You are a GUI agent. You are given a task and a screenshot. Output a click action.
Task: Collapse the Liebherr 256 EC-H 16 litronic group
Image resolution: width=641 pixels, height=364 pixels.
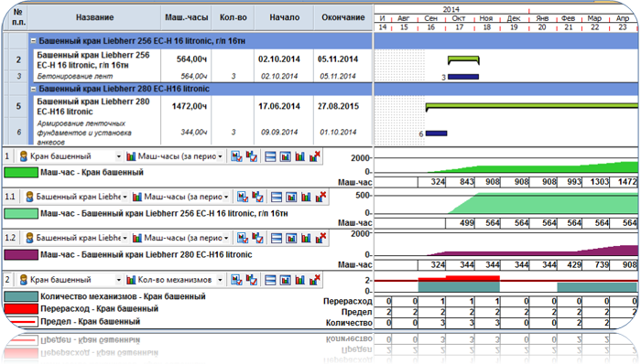[34, 41]
